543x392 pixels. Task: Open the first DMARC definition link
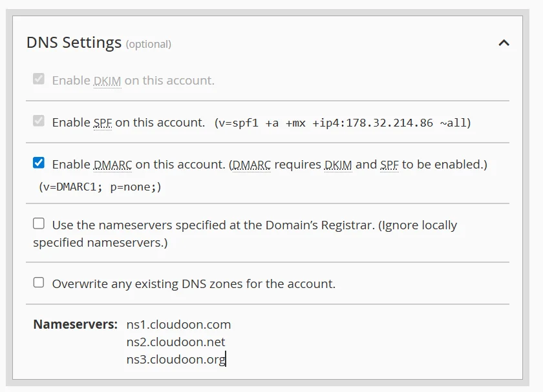(112, 164)
